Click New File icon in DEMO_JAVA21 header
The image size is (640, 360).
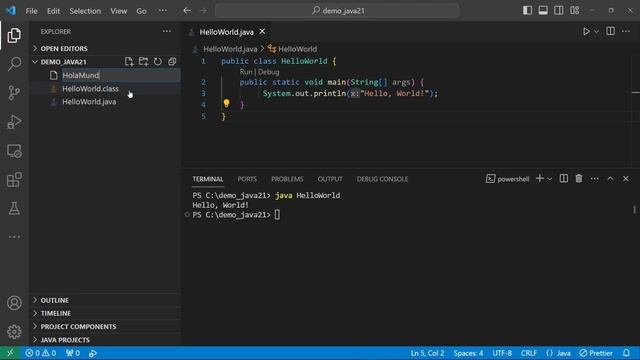(129, 62)
